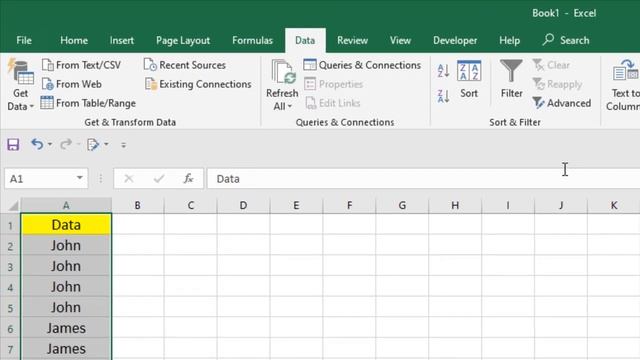The image size is (640, 360).
Task: Select cell A6 containing James
Action: click(x=66, y=328)
